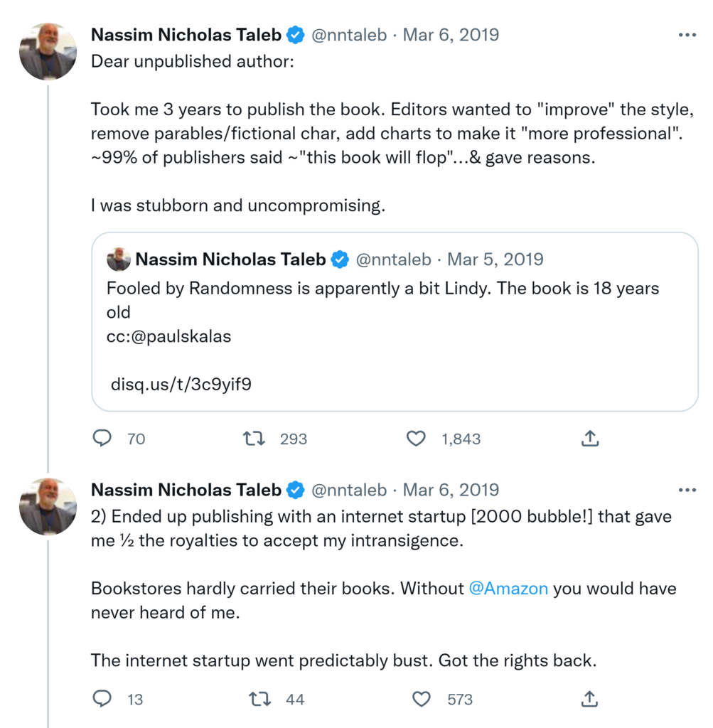This screenshot has width=713, height=728.
Task: Click Taleb's avatar on the second tweet
Action: 48,507
